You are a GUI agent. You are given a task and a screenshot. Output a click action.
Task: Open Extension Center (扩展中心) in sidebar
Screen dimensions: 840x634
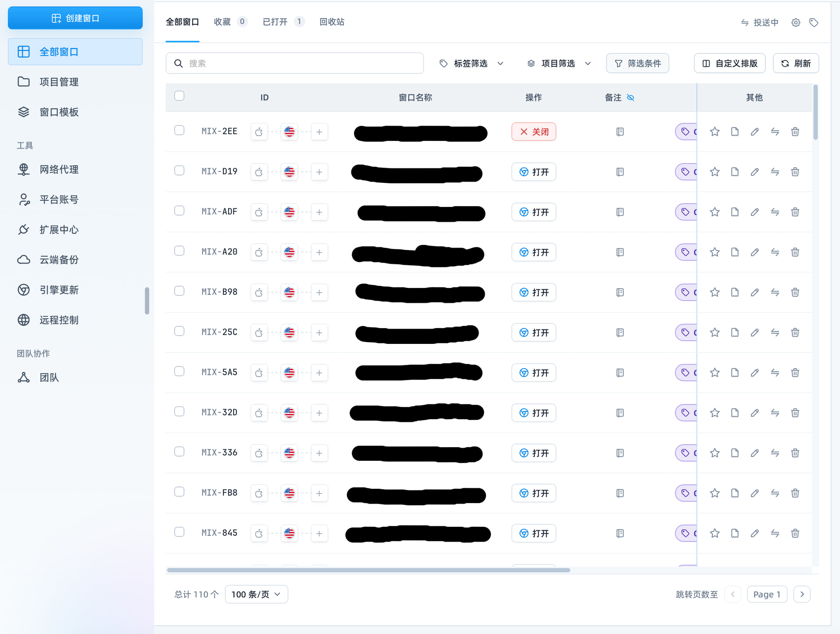click(x=75, y=230)
